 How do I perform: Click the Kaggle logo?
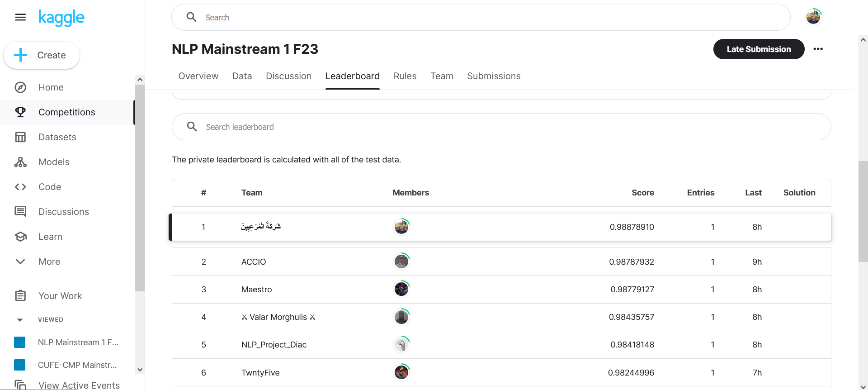tap(61, 18)
